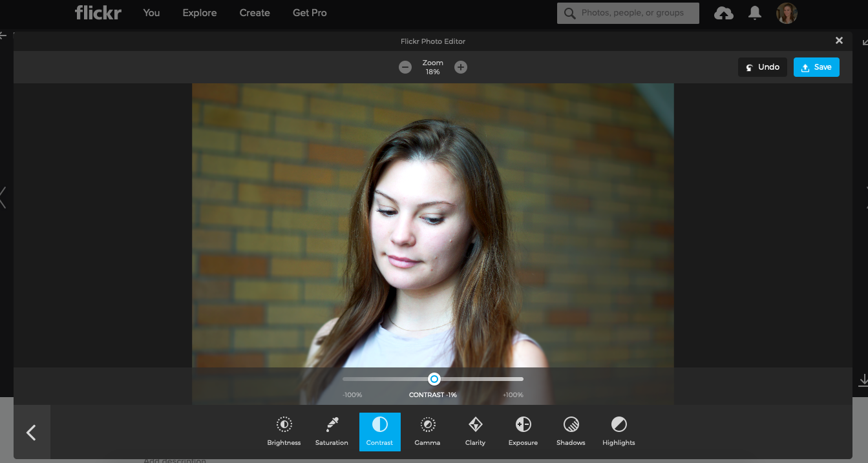Click the contrast slider handle
This screenshot has width=868, height=463.
(x=434, y=379)
